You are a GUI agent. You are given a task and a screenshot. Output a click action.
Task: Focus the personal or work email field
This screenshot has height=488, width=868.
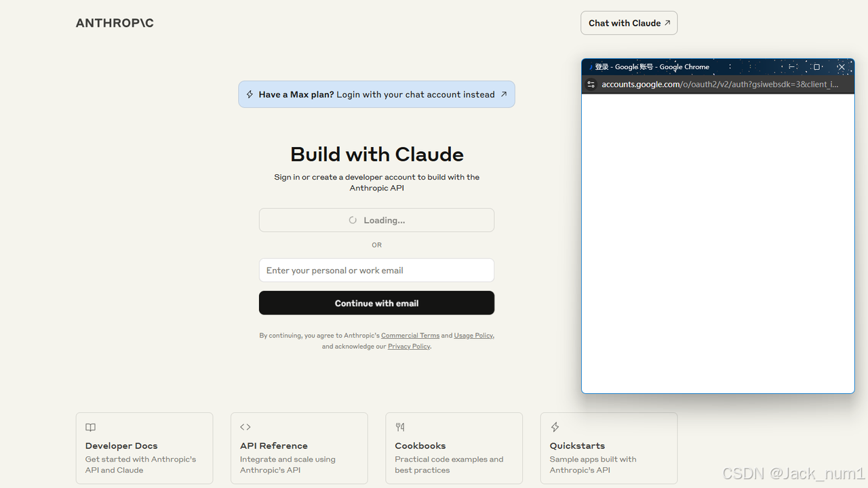click(x=376, y=270)
